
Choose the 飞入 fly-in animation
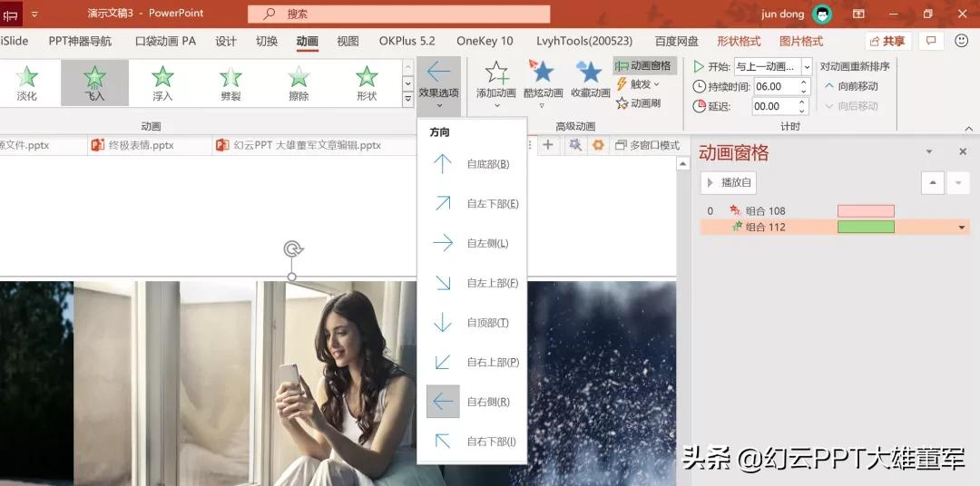coord(94,83)
